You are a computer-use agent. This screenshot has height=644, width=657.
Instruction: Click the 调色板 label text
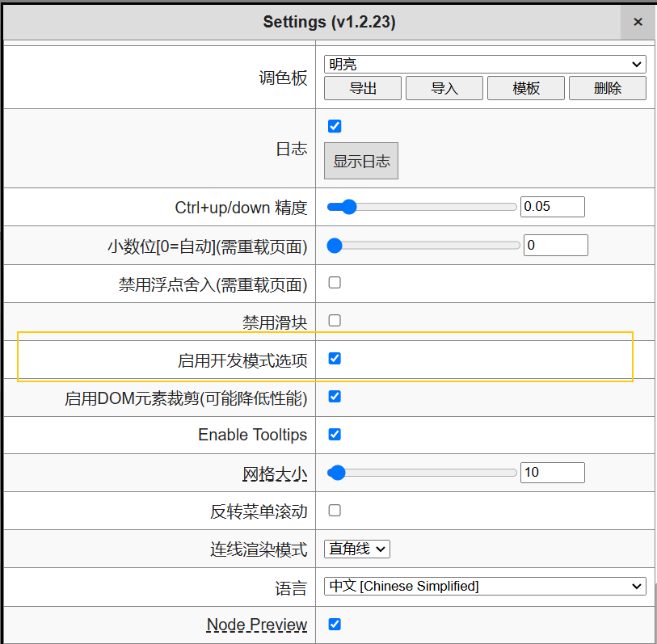click(284, 78)
